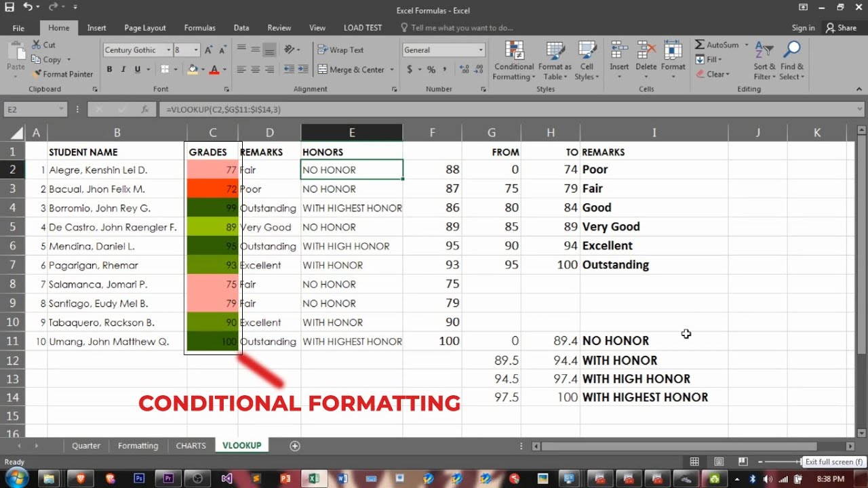This screenshot has height=488, width=868.
Task: Click the Fill Color bucket button
Action: [193, 70]
